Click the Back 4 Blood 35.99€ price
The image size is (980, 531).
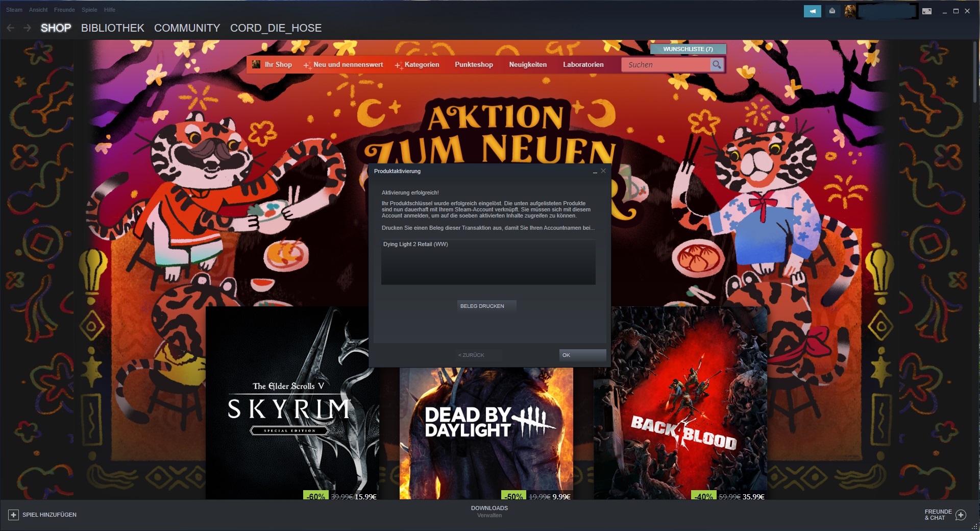click(x=753, y=496)
